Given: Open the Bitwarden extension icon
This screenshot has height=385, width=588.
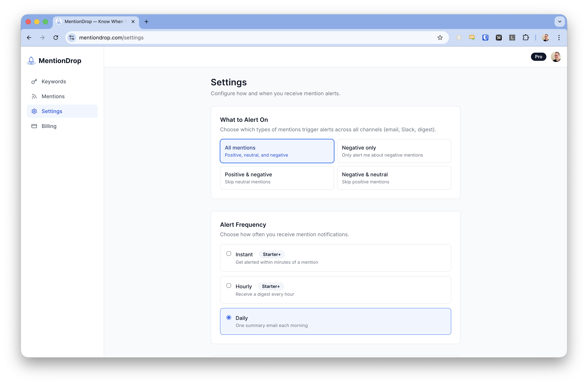Looking at the screenshot, I should (485, 38).
